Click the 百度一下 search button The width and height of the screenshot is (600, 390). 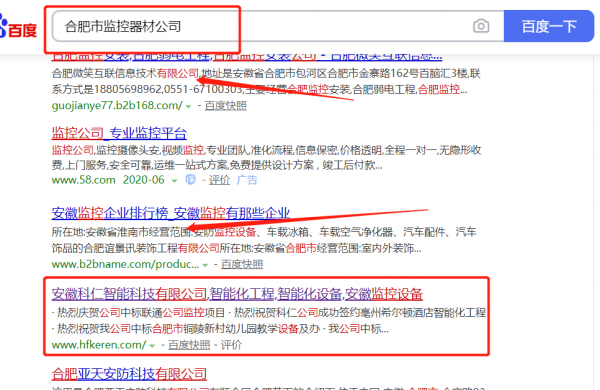click(549, 26)
